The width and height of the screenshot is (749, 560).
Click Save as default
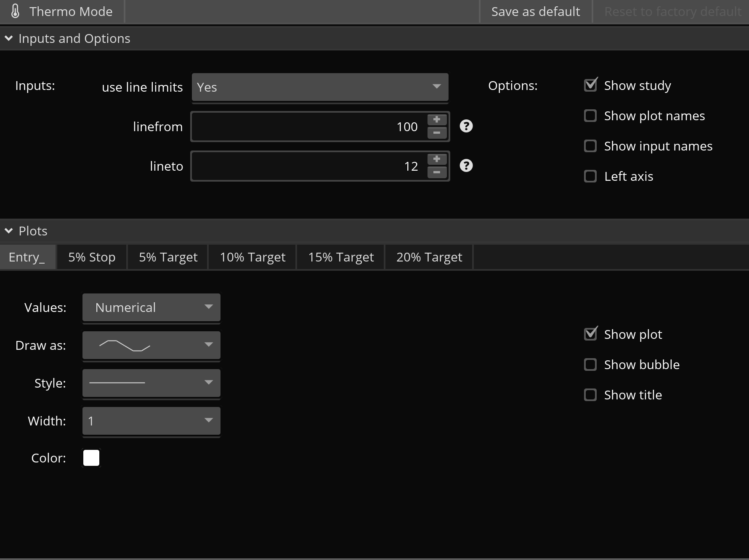[x=536, y=11]
